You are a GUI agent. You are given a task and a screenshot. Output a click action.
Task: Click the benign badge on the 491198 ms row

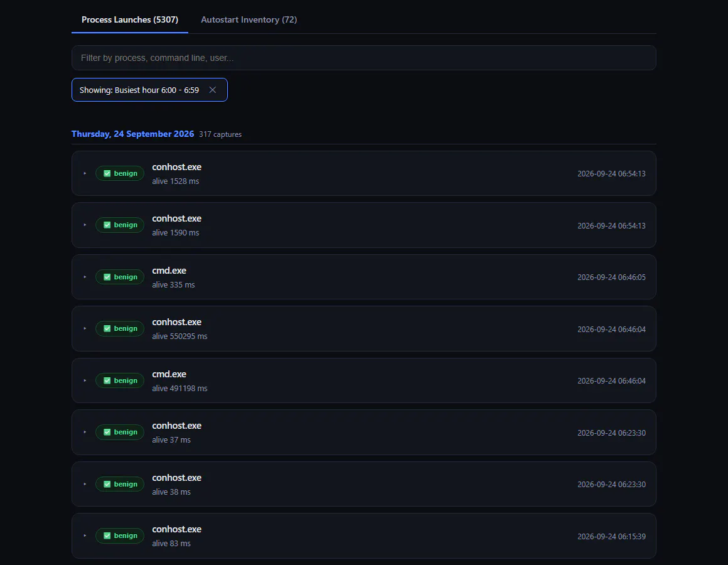[x=120, y=380]
